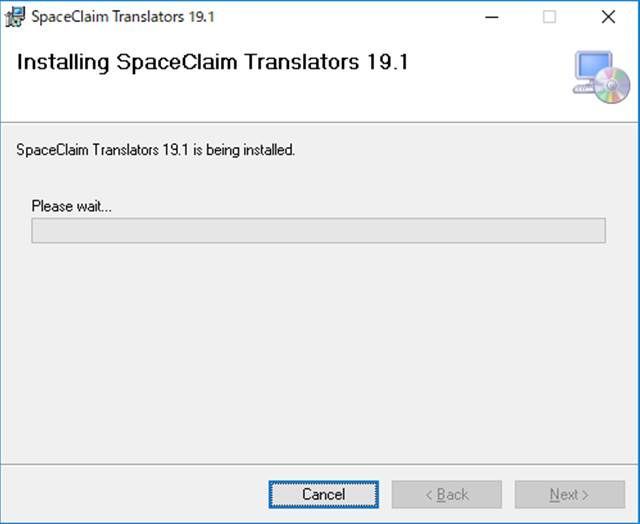Cancel the SpaceClaim Translators installation
Screen dimensions: 640x524
click(324, 495)
